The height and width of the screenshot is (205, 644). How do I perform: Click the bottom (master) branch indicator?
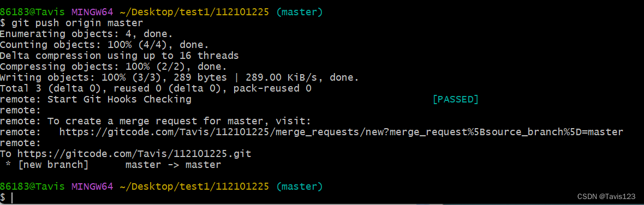(300, 186)
